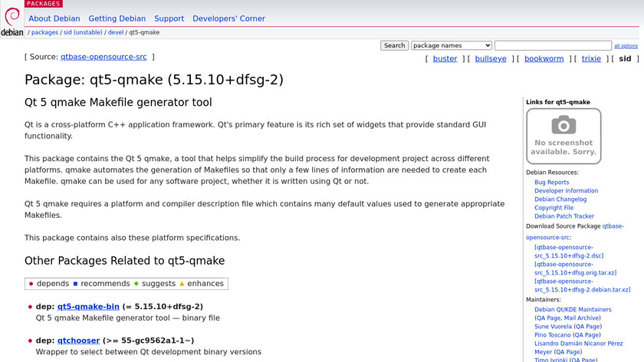The image size is (644, 362).
Task: Click the Maintainers label
Action: pos(543,300)
